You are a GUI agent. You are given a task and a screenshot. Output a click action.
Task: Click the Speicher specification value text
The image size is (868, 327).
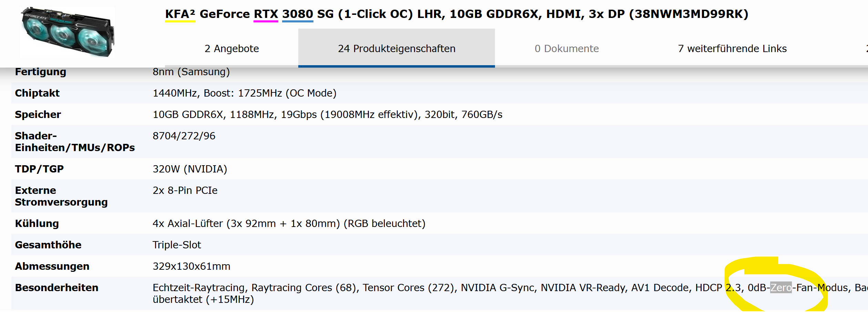point(328,115)
